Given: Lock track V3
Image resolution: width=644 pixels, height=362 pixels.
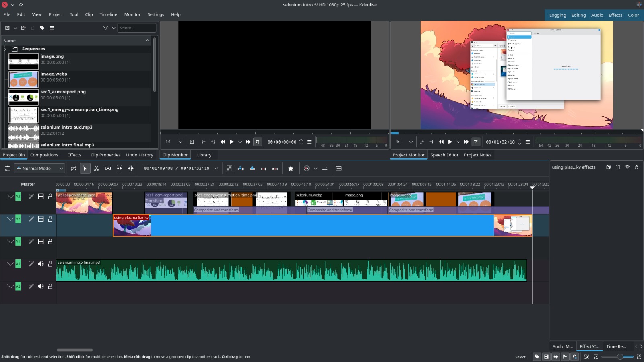Looking at the screenshot, I should click(x=50, y=196).
